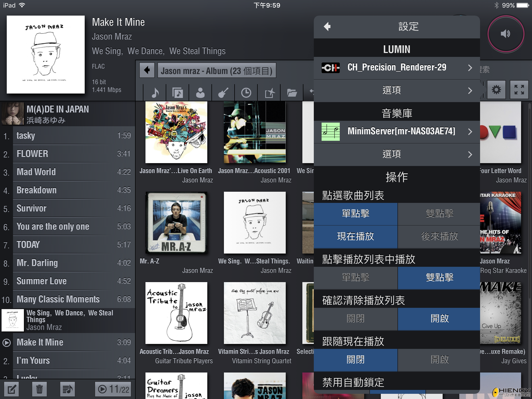Open the Acoustic 2001 album cover
Screen dimensions: 532x399
point(255,132)
